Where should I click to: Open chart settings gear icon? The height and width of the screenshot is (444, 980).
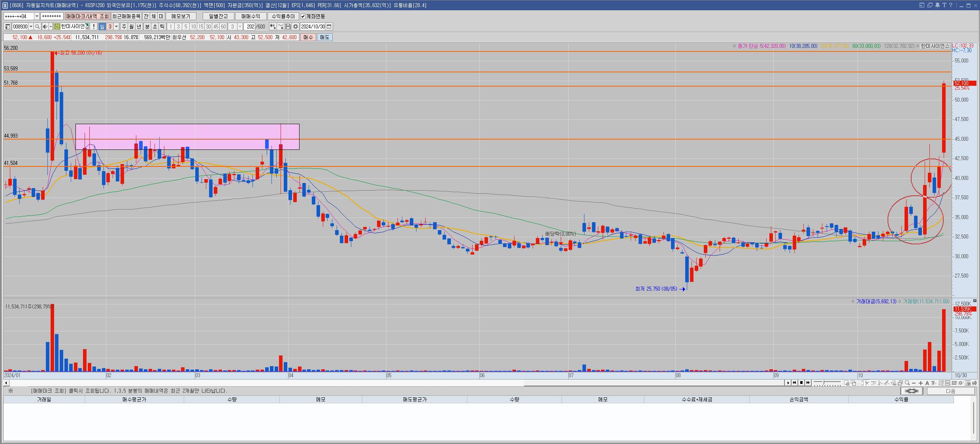[x=295, y=26]
